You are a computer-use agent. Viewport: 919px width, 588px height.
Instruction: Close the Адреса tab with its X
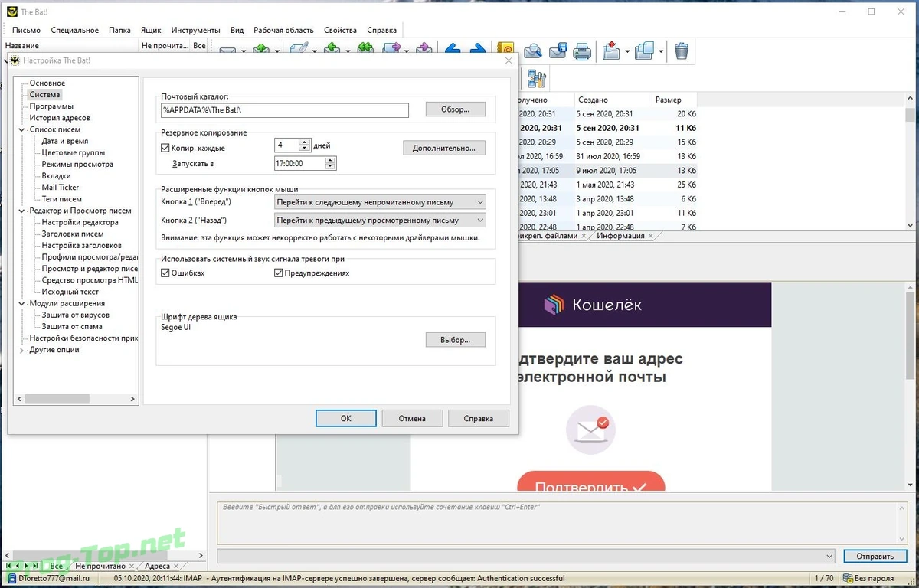click(177, 566)
